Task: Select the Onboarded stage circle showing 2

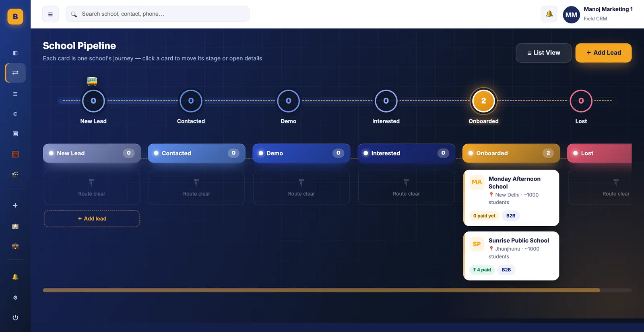Action: (483, 101)
